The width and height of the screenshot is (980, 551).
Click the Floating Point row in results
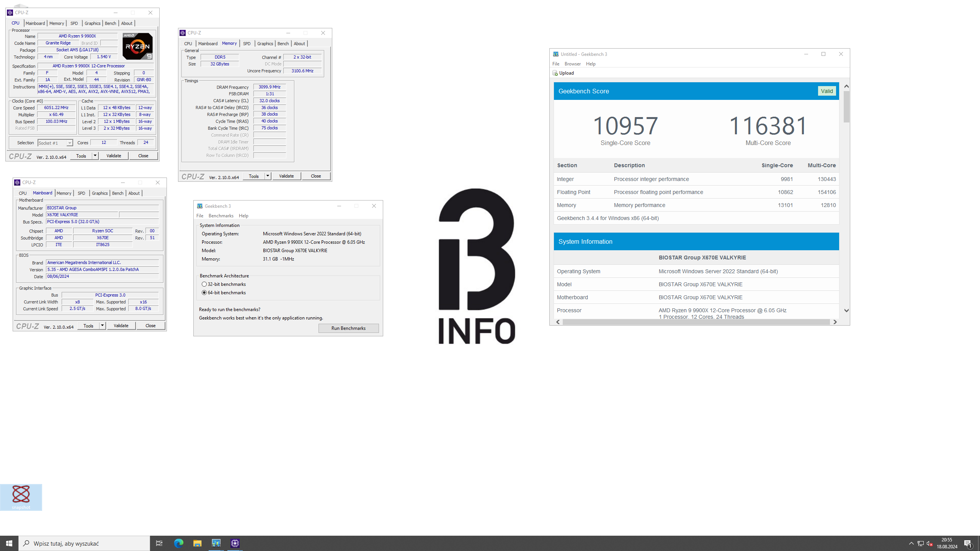coord(696,192)
